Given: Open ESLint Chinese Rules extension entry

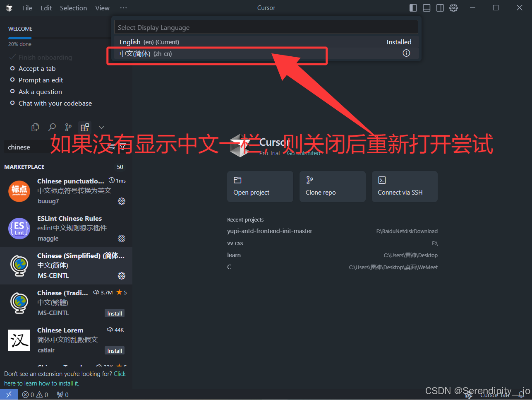Looking at the screenshot, I should (x=66, y=228).
